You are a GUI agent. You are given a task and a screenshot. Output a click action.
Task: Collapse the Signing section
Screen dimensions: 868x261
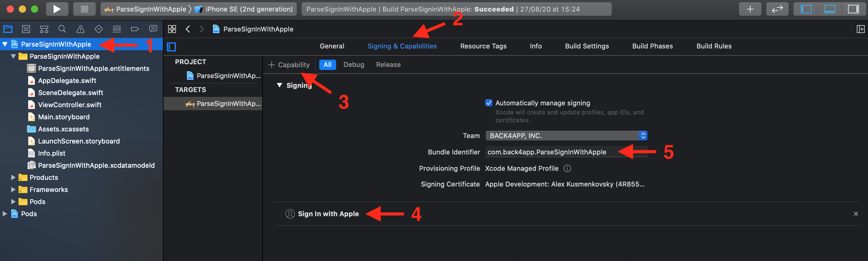279,85
